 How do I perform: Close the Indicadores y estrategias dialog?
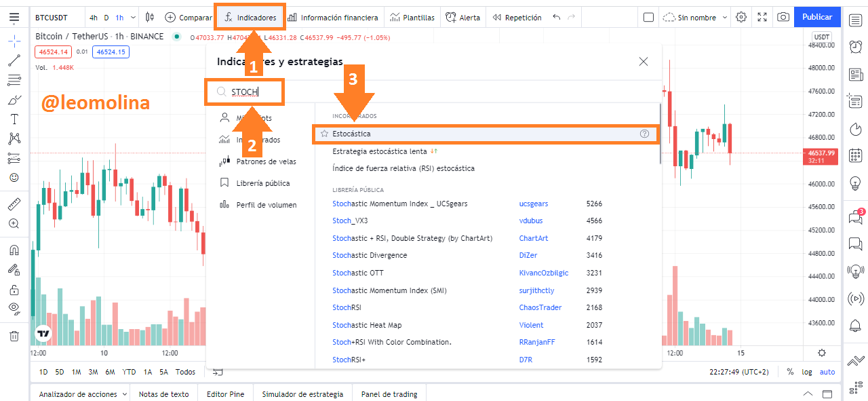point(644,61)
